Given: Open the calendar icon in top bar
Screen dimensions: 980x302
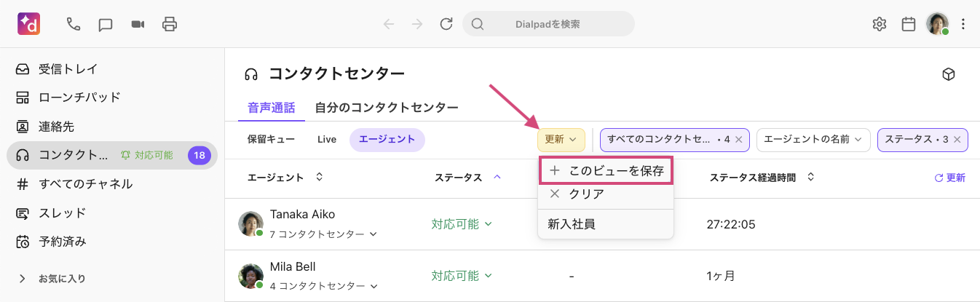Looking at the screenshot, I should point(908,24).
